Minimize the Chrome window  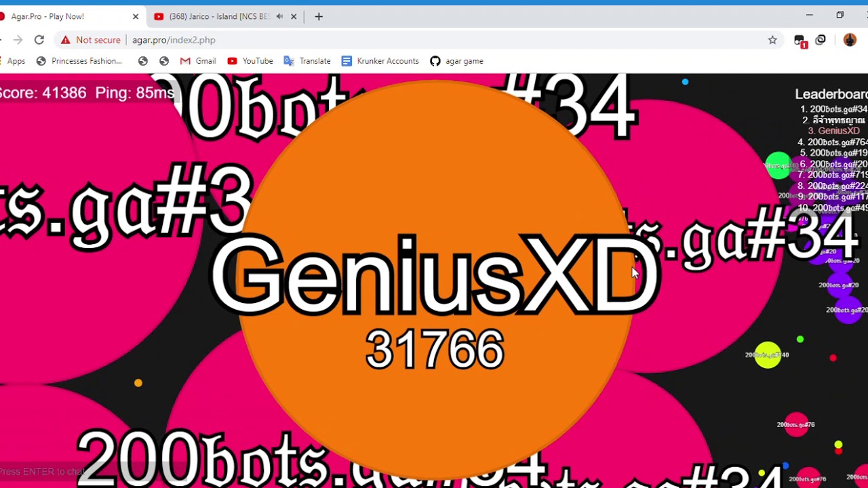tap(809, 15)
